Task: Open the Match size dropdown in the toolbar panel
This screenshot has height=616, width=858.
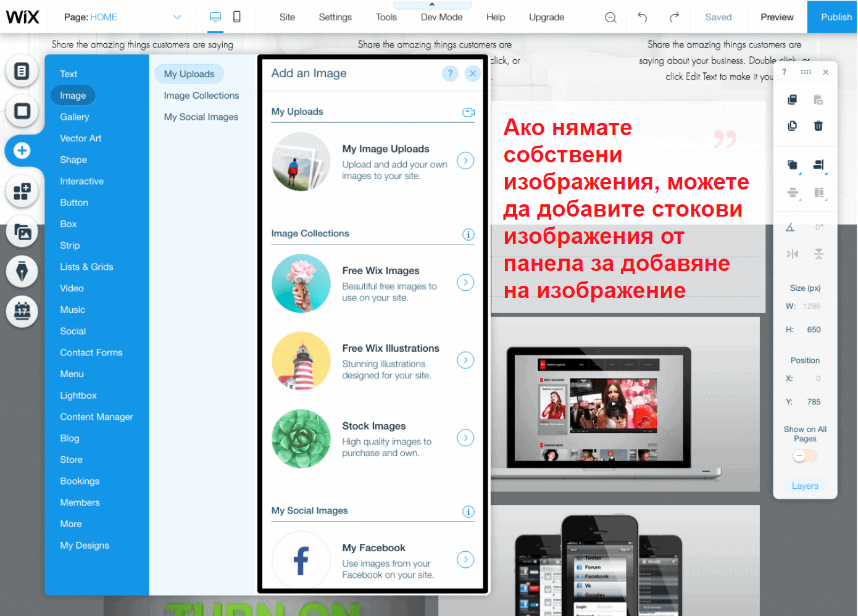Action: pos(819,193)
